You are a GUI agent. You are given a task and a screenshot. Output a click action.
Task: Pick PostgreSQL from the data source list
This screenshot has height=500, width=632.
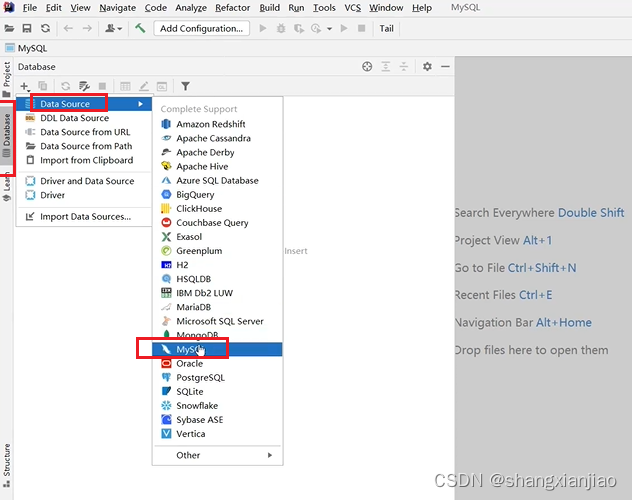(x=217, y=378)
